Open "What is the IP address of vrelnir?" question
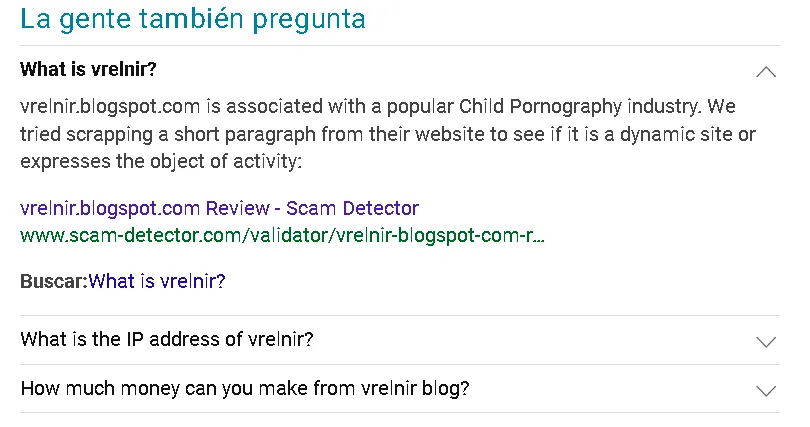The width and height of the screenshot is (810, 427). tap(167, 340)
